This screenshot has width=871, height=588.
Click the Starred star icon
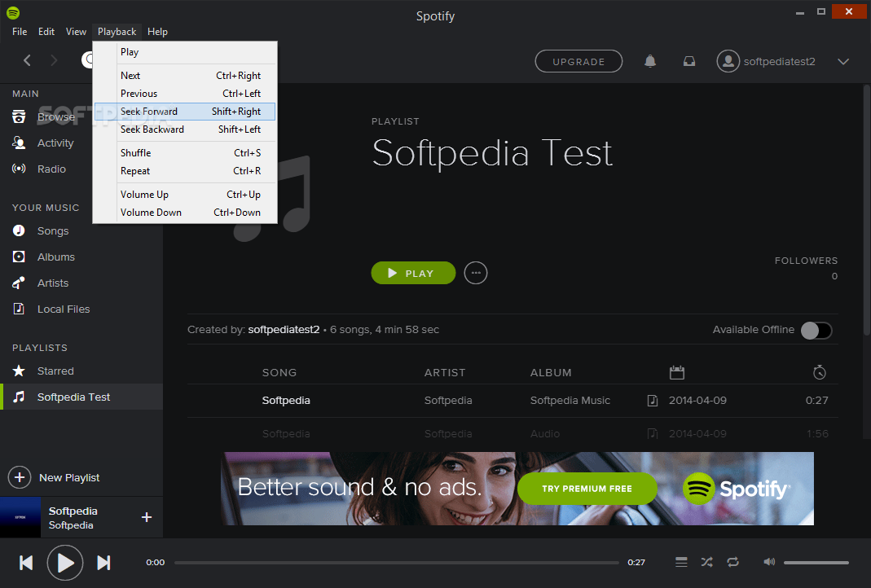pos(19,371)
